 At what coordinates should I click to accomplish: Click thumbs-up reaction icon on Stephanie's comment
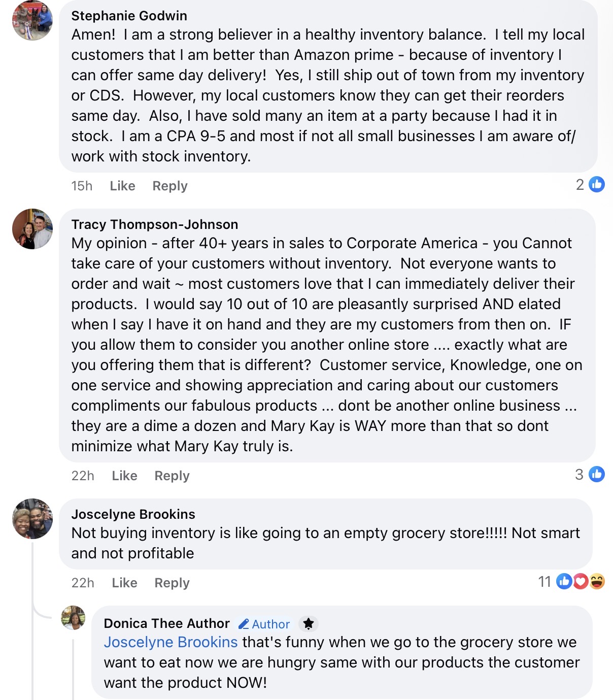click(x=597, y=185)
